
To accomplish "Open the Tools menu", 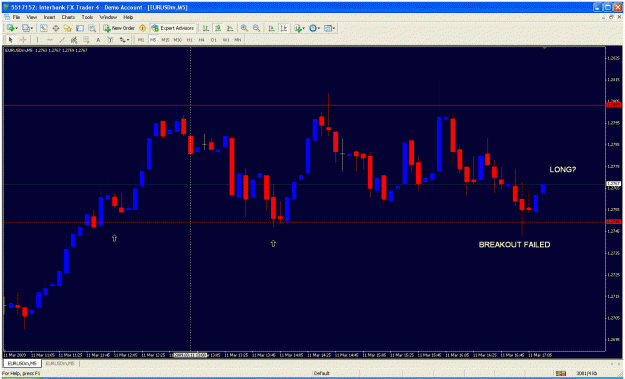I will coord(87,17).
